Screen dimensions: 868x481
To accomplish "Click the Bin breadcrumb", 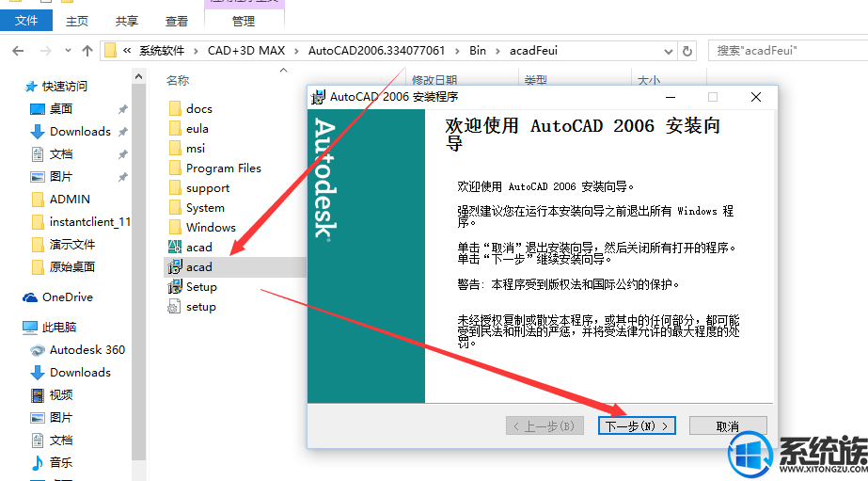I will [478, 51].
